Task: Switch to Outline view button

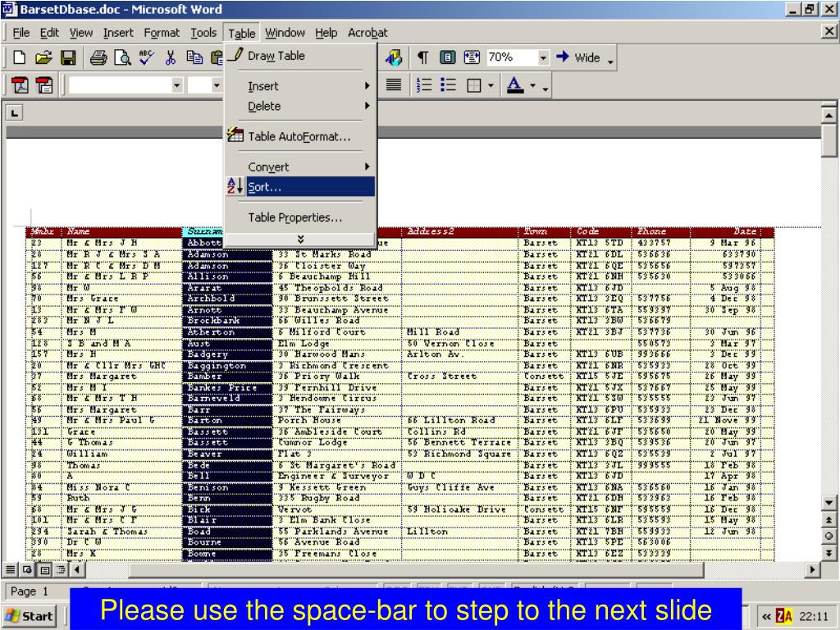Action: click(61, 570)
